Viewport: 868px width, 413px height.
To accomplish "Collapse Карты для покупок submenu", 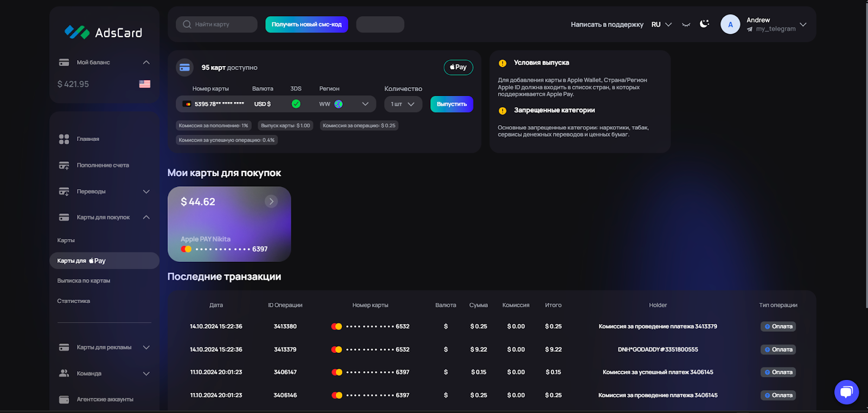I will tap(146, 217).
